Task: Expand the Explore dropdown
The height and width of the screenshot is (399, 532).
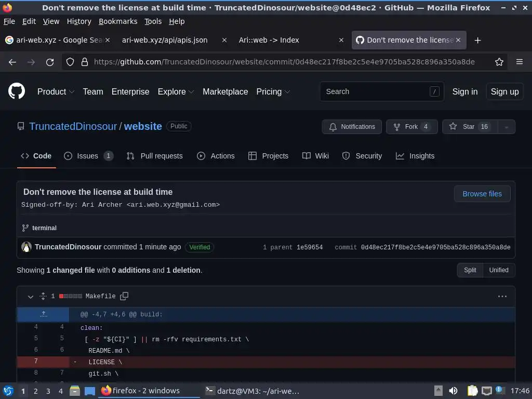Action: [x=176, y=91]
